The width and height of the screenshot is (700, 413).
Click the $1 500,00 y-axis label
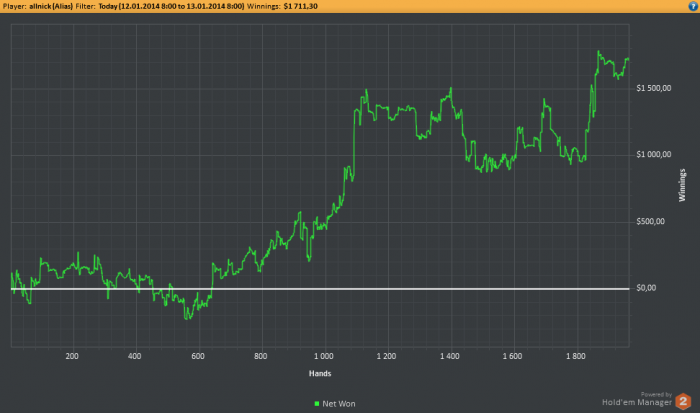[x=654, y=88]
